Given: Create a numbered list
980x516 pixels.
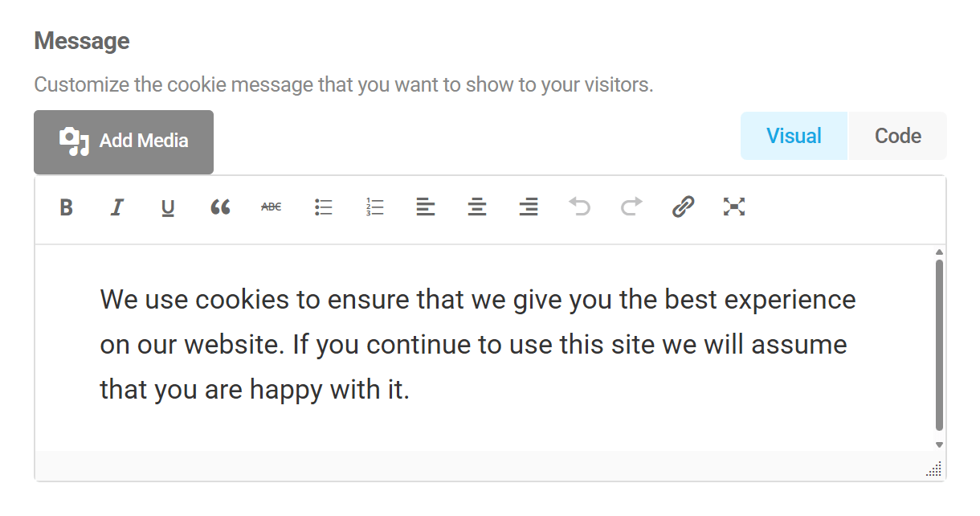Looking at the screenshot, I should pyautogui.click(x=374, y=207).
